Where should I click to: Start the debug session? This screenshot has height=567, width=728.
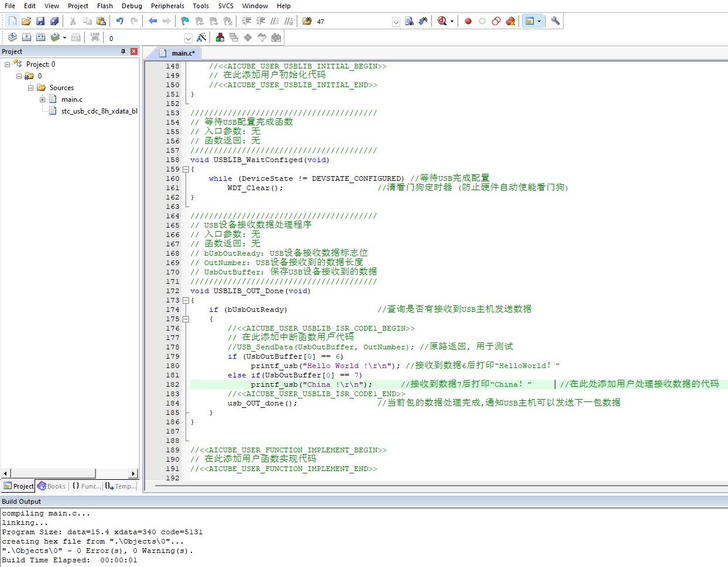[442, 21]
